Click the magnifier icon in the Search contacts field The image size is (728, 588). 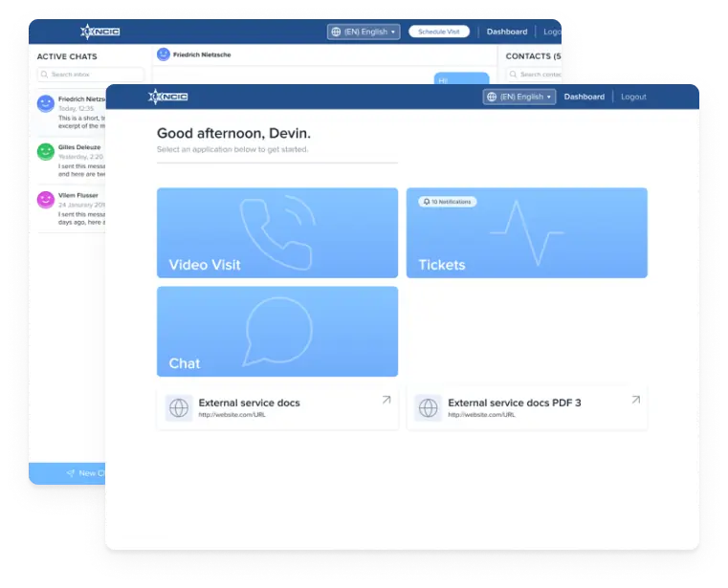pyautogui.click(x=513, y=75)
